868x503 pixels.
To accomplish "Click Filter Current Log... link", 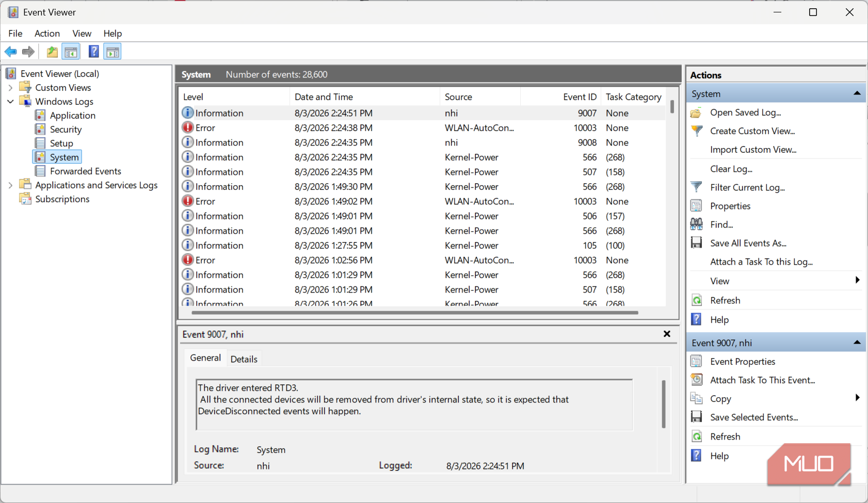I will [748, 187].
